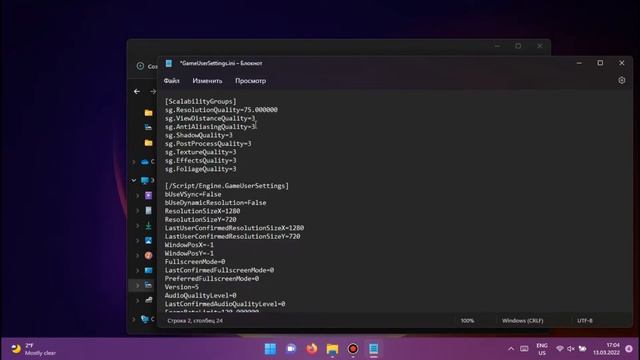Click the [/Script/Engine.GameUserSettings] header line

[x=227, y=186]
